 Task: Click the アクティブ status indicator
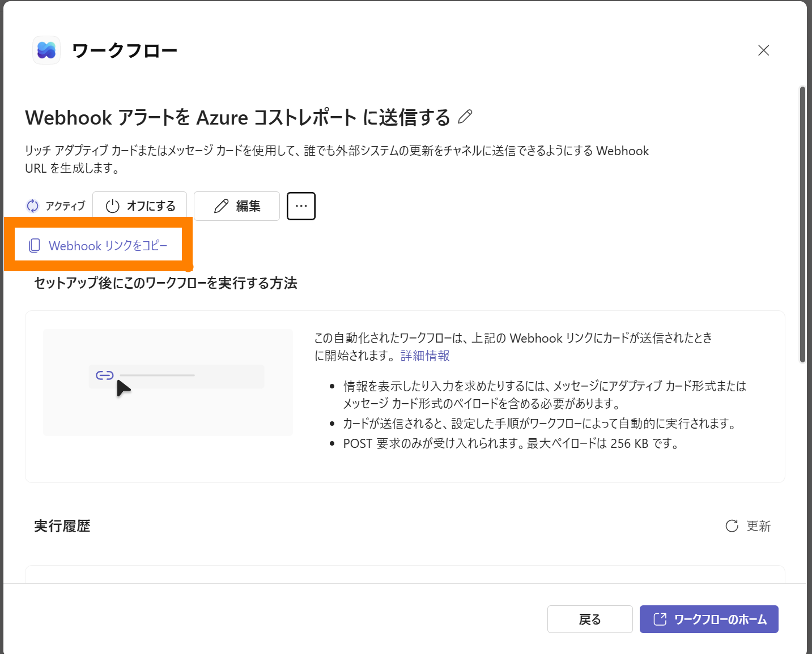pyautogui.click(x=56, y=206)
